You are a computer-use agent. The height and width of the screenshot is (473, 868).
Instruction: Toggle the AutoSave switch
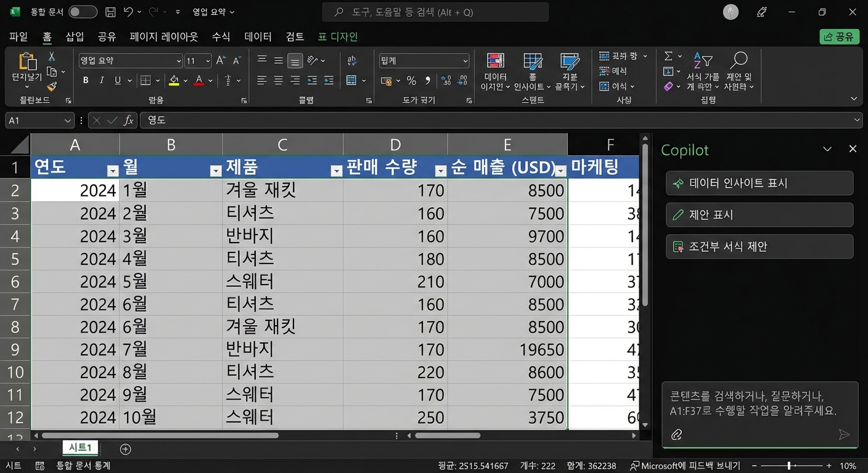[83, 12]
